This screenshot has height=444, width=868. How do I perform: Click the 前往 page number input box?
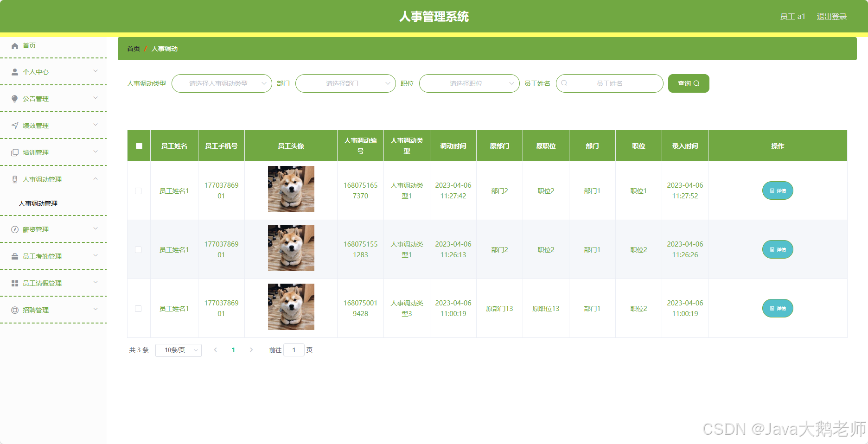[294, 350]
